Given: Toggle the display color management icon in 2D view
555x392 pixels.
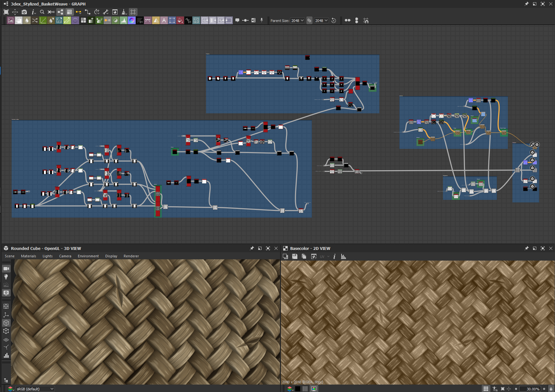Looking at the screenshot, I should 314,389.
